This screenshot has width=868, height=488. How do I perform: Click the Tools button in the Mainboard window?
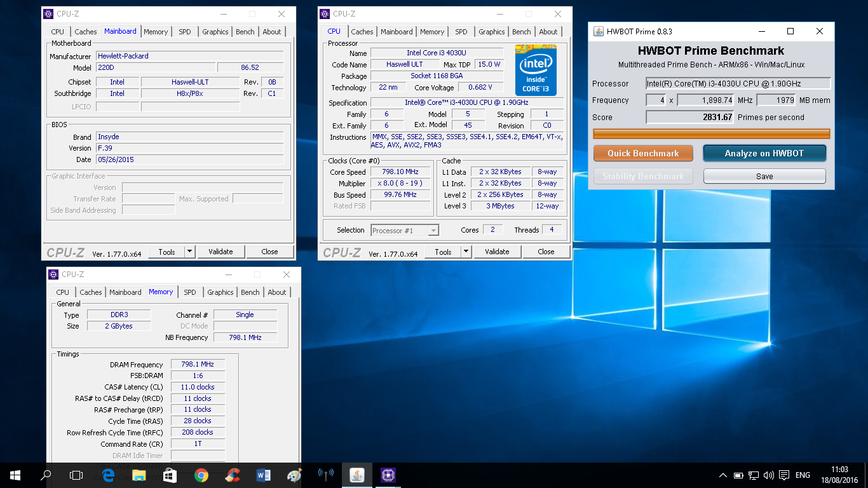pos(166,252)
